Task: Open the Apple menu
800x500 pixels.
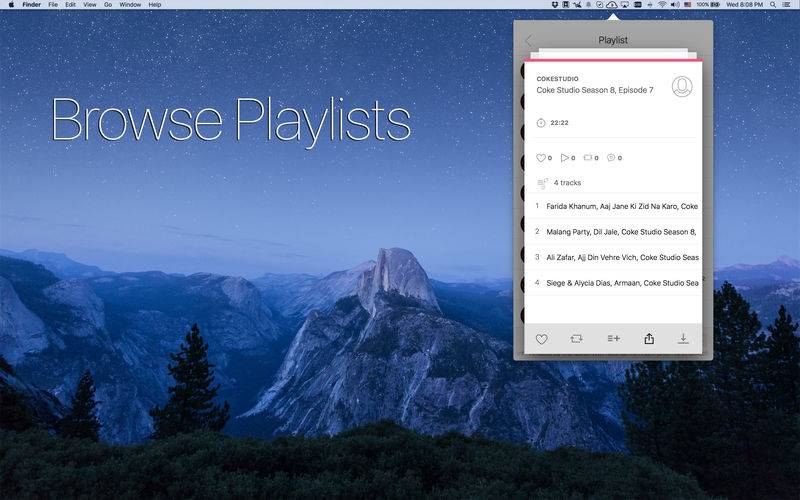Action: pyautogui.click(x=11, y=5)
